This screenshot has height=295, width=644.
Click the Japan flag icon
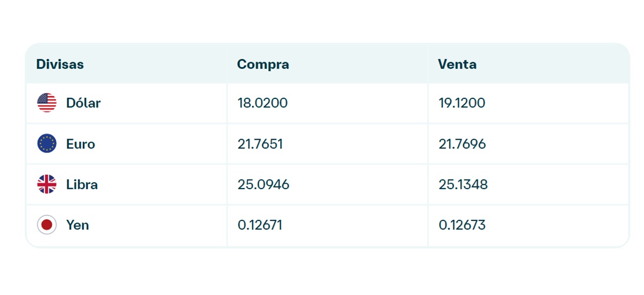[47, 225]
